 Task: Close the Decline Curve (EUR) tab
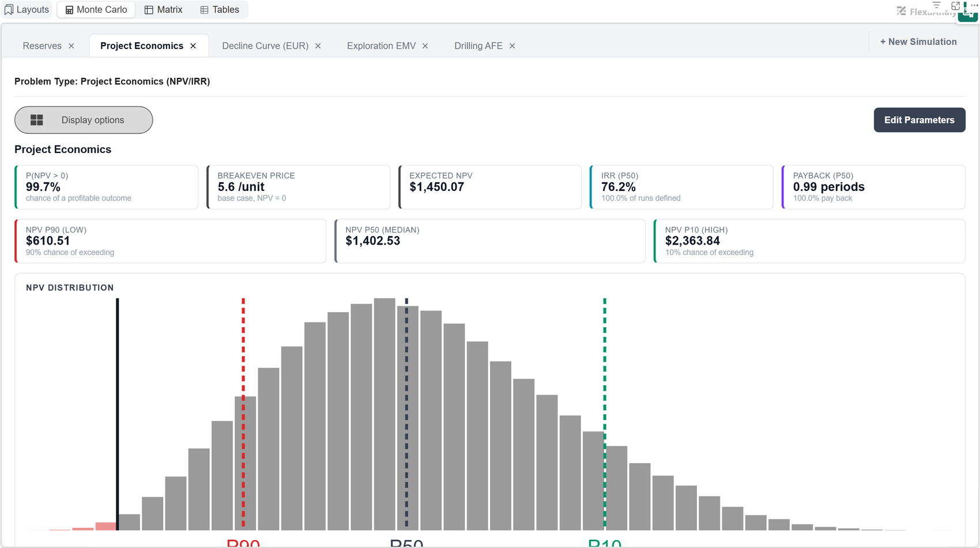coord(318,46)
